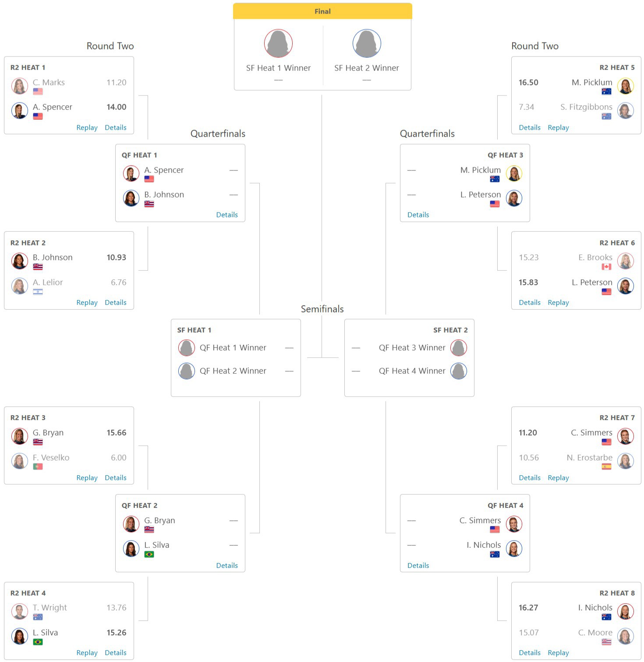This screenshot has height=662, width=644.
Task: Click the SF Heat 2 title
Action: (450, 330)
